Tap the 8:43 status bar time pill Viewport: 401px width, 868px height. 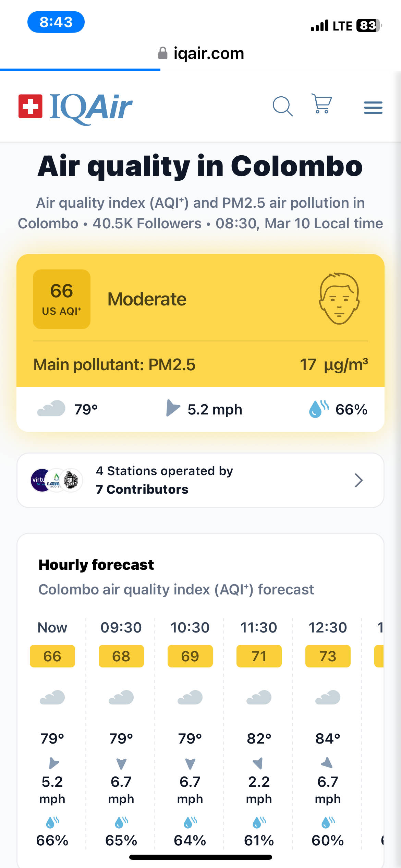pyautogui.click(x=56, y=22)
